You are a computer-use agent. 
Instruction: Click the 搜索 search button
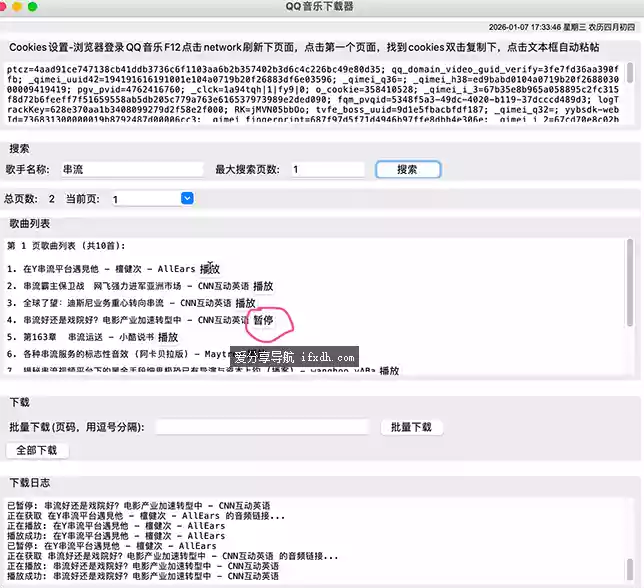click(408, 170)
